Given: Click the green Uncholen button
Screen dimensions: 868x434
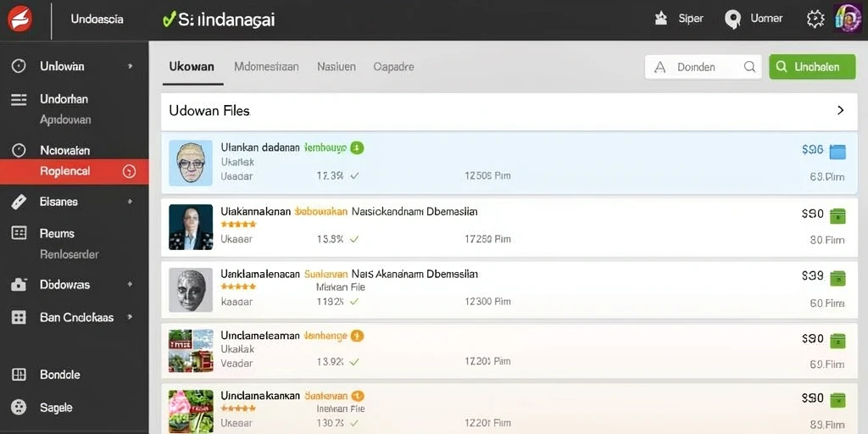Looking at the screenshot, I should pos(812,67).
